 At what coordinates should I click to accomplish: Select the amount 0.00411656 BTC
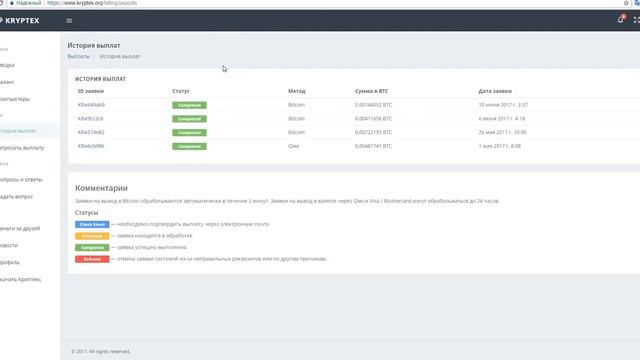[373, 118]
